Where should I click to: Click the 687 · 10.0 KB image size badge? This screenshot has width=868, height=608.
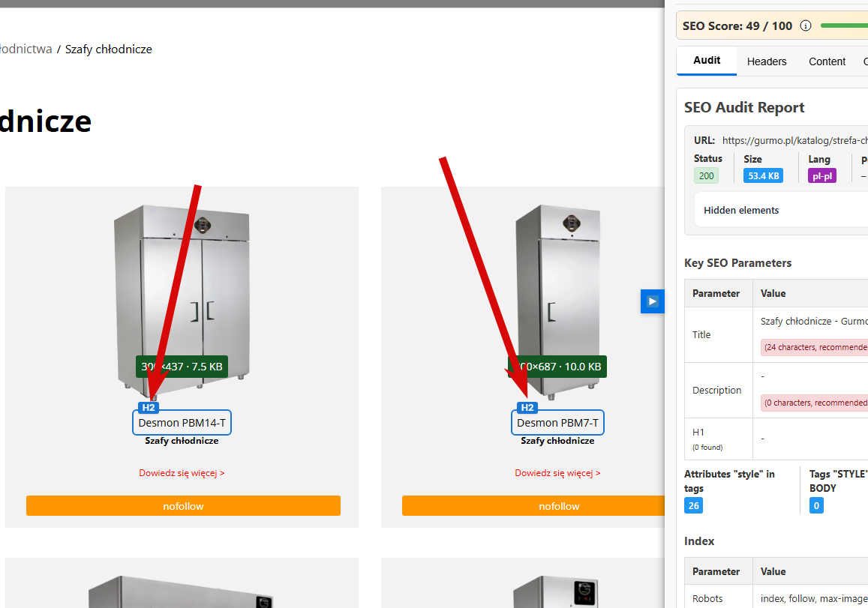(557, 367)
